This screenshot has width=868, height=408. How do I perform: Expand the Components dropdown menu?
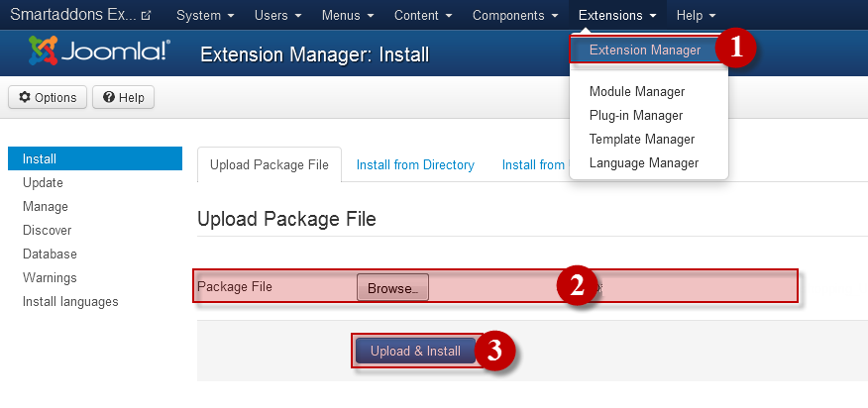515,16
